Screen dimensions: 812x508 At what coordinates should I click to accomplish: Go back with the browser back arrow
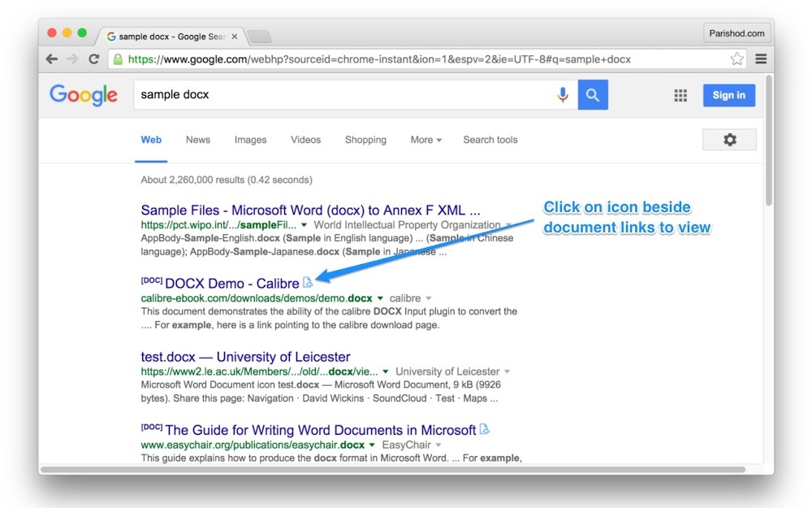coord(52,59)
